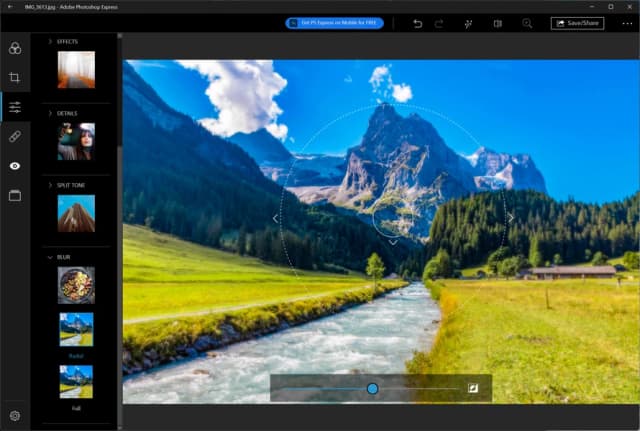Maximize the Photoshop Express window
640x431 pixels.
click(611, 7)
